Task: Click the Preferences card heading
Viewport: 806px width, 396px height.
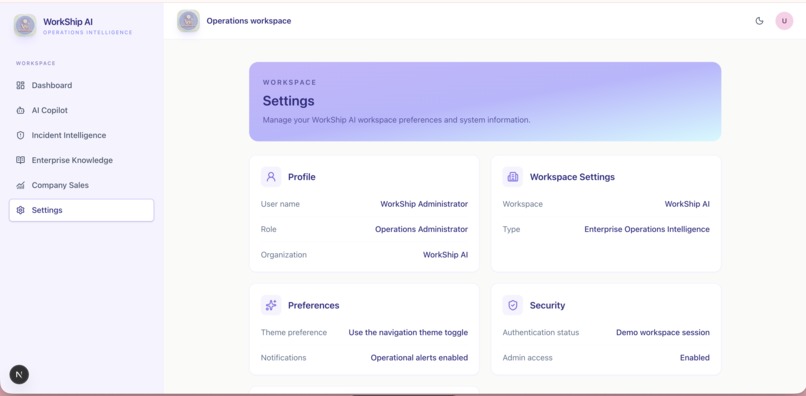Action: 314,305
